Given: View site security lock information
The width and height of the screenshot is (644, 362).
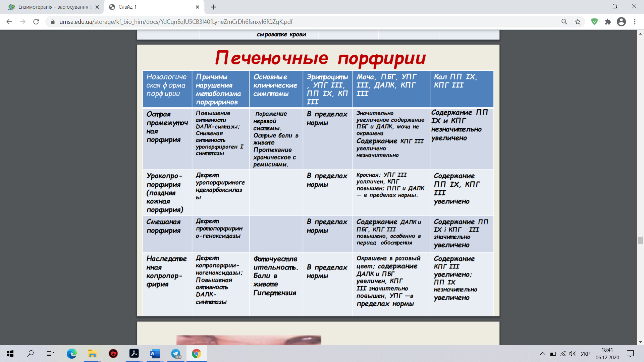Looking at the screenshot, I should tap(53, 22).
